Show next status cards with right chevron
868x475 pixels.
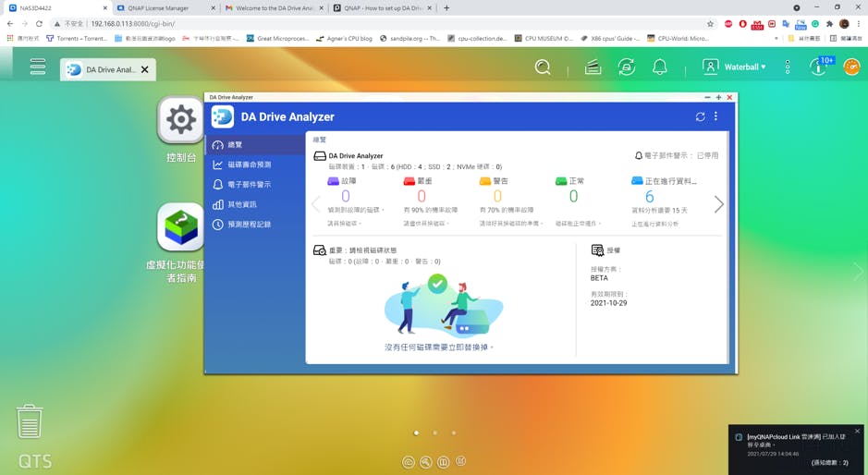click(x=718, y=204)
